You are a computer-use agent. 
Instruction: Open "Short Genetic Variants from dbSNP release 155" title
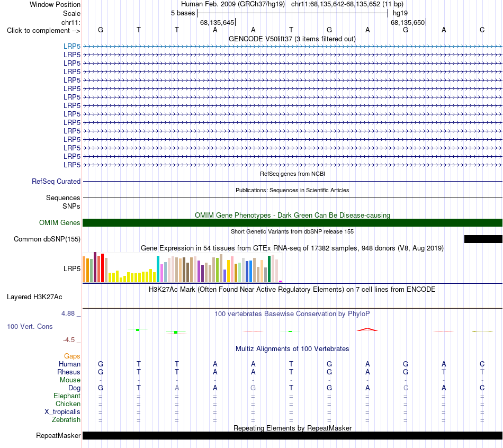292,231
